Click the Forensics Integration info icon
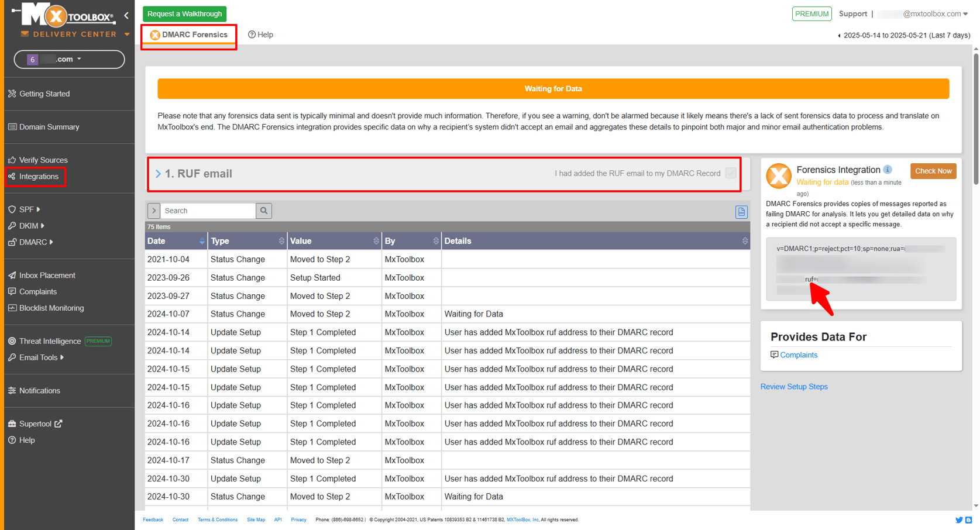The height and width of the screenshot is (530, 980). 888,170
